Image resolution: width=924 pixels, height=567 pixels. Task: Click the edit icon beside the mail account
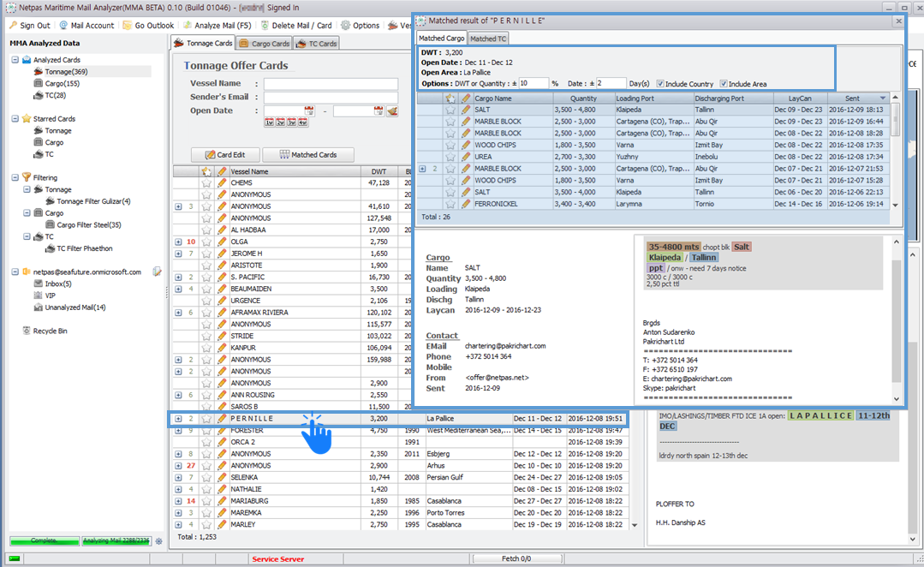tap(157, 272)
